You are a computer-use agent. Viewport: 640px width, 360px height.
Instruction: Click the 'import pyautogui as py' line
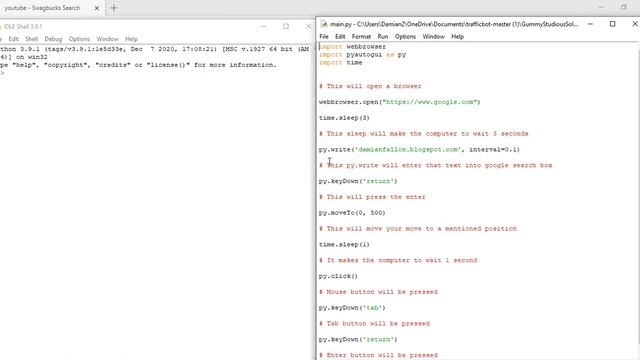coord(362,54)
